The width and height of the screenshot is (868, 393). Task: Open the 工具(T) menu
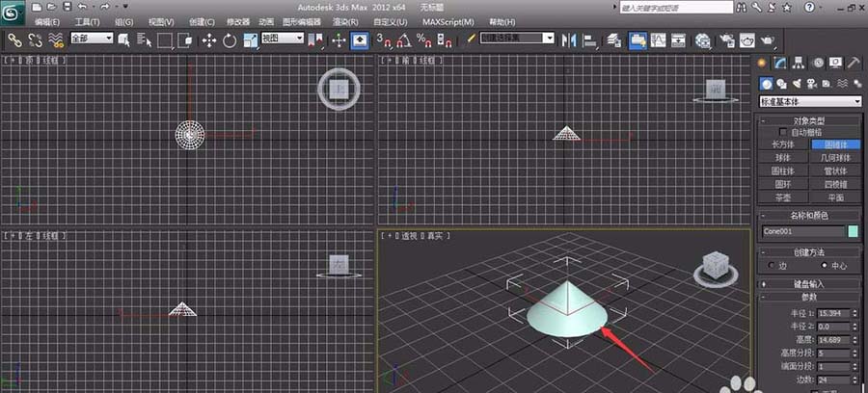click(x=87, y=22)
